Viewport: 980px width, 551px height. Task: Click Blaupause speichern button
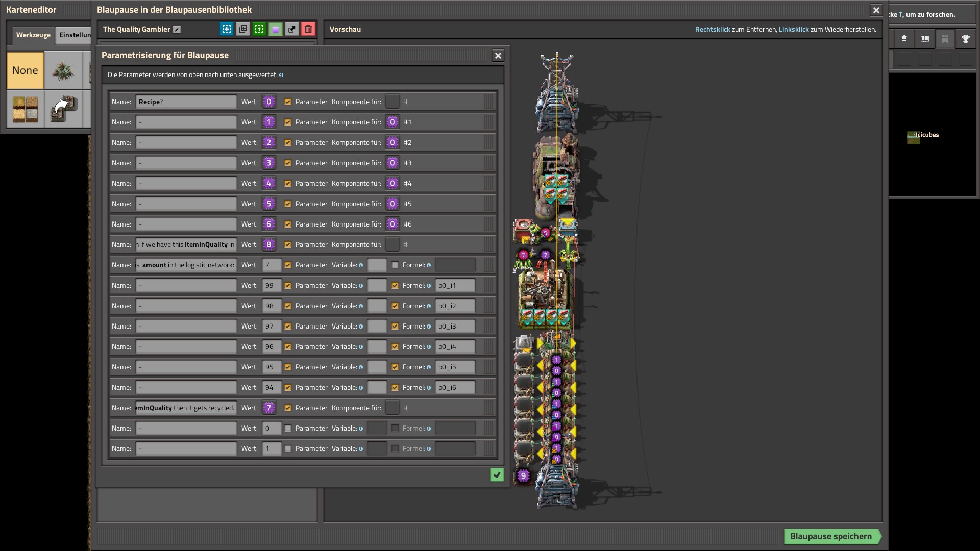(x=830, y=536)
